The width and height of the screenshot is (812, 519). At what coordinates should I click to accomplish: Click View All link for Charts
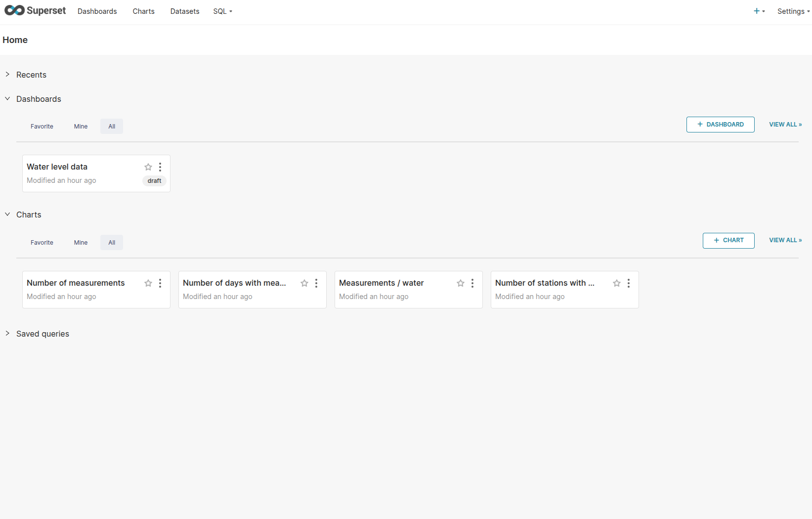click(785, 240)
